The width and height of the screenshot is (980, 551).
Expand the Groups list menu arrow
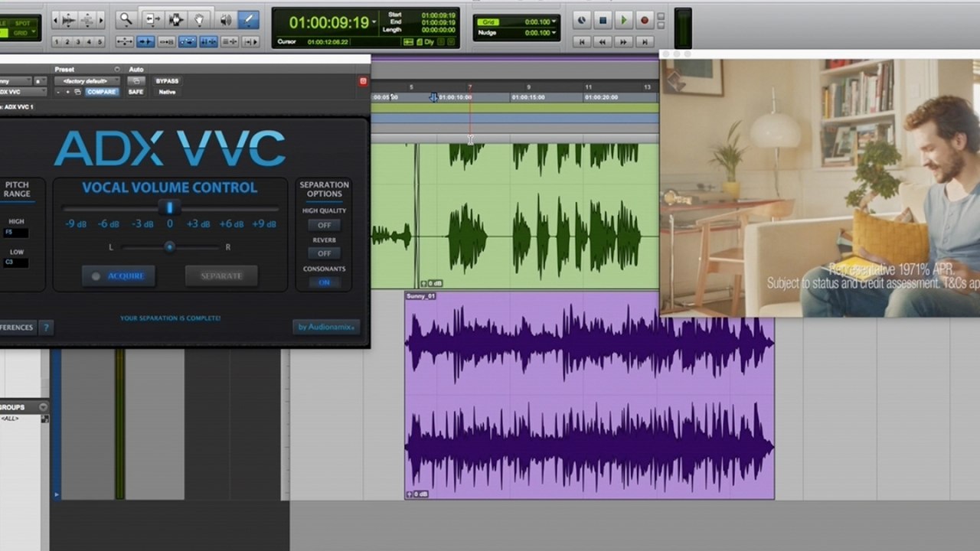(44, 407)
